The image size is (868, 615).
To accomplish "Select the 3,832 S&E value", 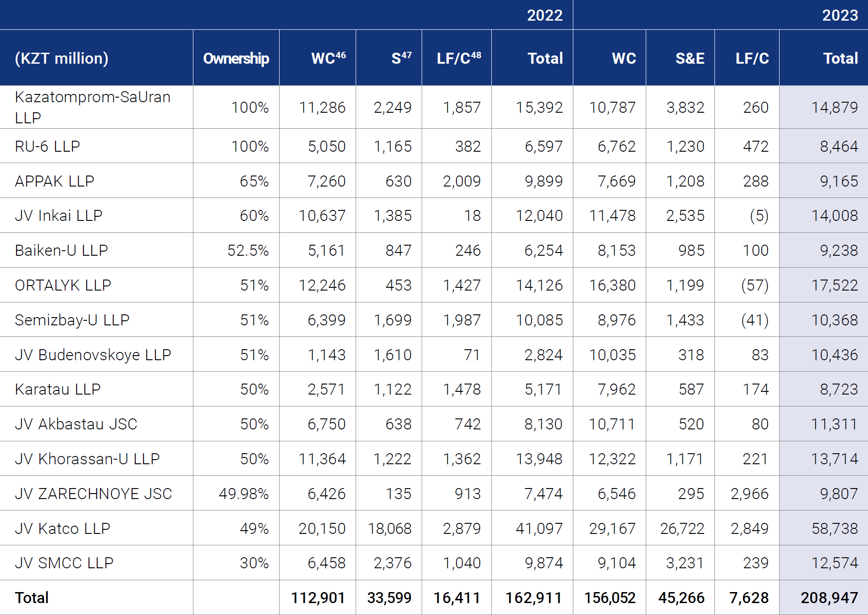I will [x=685, y=107].
